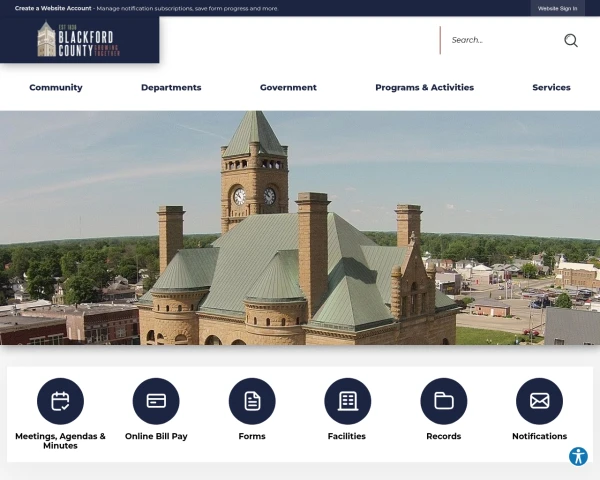Click the Online Bill Pay card icon
This screenshot has height=480, width=600.
click(156, 401)
